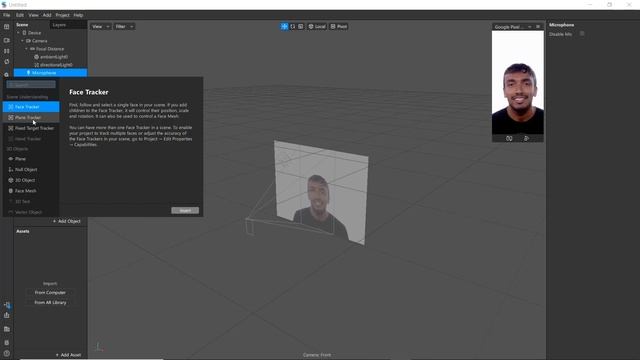Select the rotate manipulator tool
640x360 pixels.
293,27
